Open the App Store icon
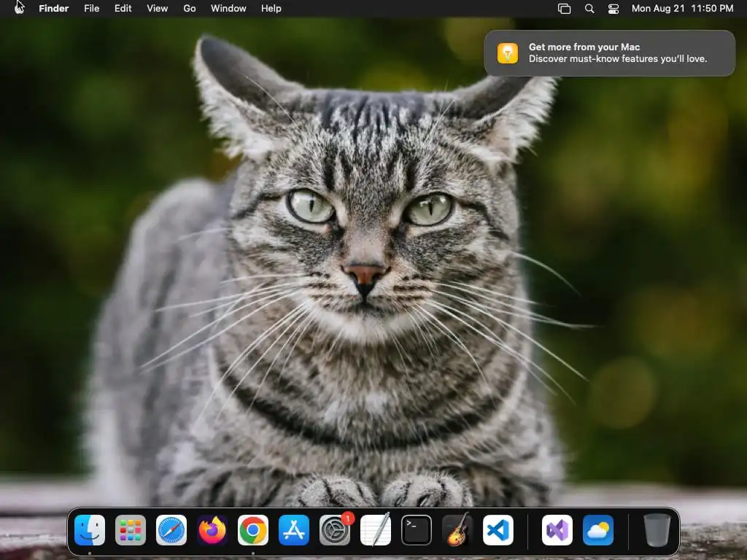Image resolution: width=747 pixels, height=560 pixels. [x=294, y=530]
